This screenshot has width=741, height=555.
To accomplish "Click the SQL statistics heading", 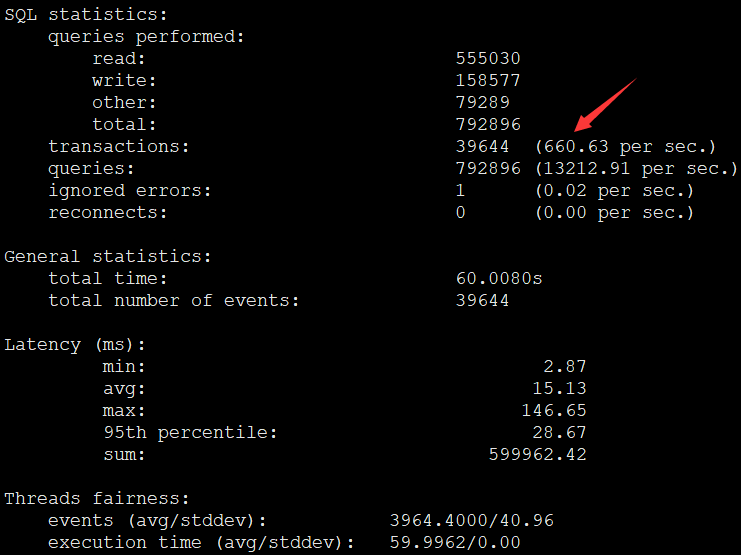I will [x=86, y=15].
